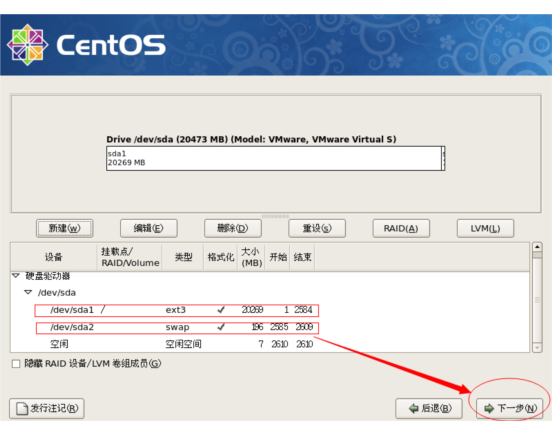The width and height of the screenshot is (557, 426).
Task: Click the pane divider handle above buttons
Action: point(276,216)
